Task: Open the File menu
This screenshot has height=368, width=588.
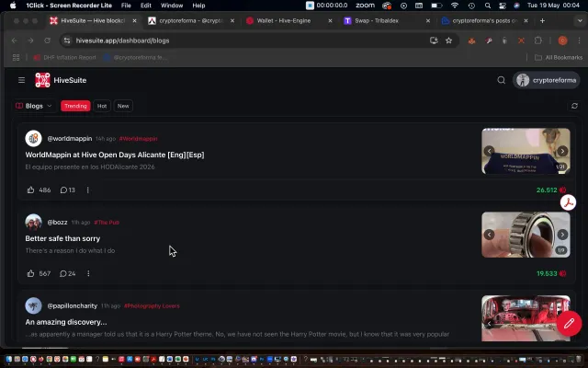Action: 126,6
